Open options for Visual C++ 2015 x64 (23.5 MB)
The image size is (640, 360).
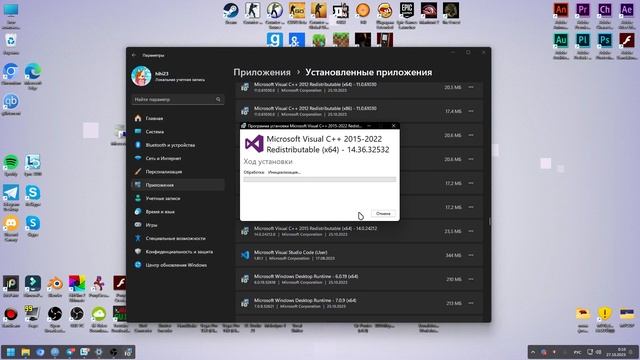pyautogui.click(x=471, y=231)
